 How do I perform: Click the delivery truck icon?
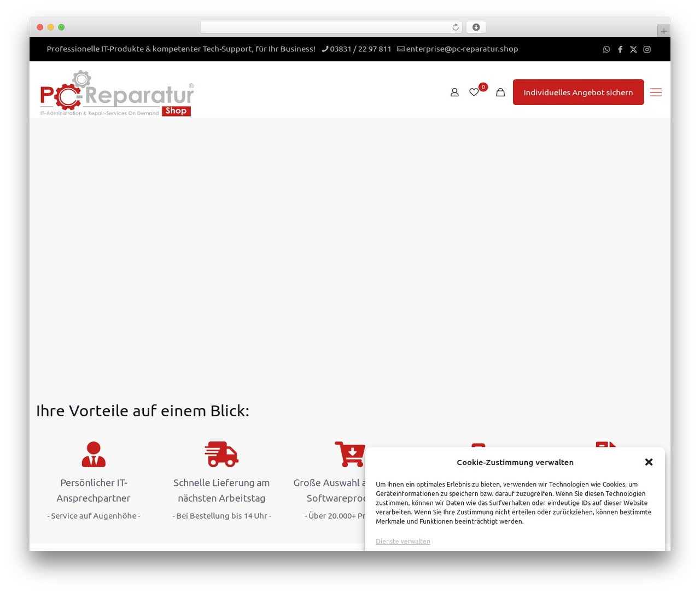pos(221,454)
